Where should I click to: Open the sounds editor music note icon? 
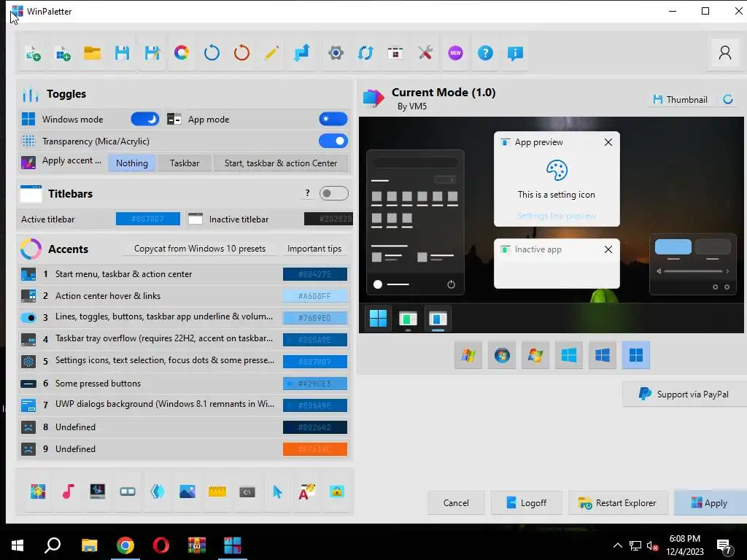pos(68,491)
